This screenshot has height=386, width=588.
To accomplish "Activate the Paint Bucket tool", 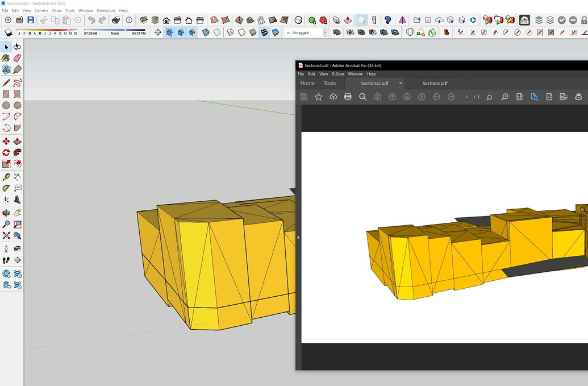I will pyautogui.click(x=7, y=58).
